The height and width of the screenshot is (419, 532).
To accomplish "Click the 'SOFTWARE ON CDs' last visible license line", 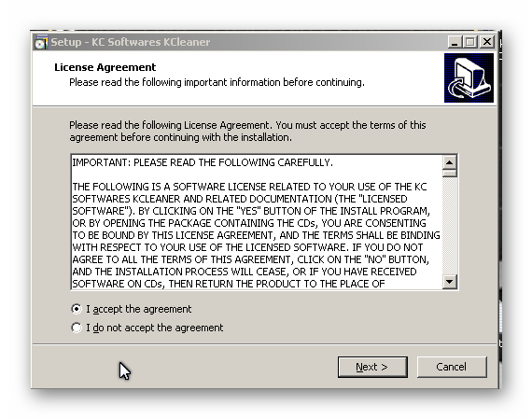I will click(x=229, y=284).
